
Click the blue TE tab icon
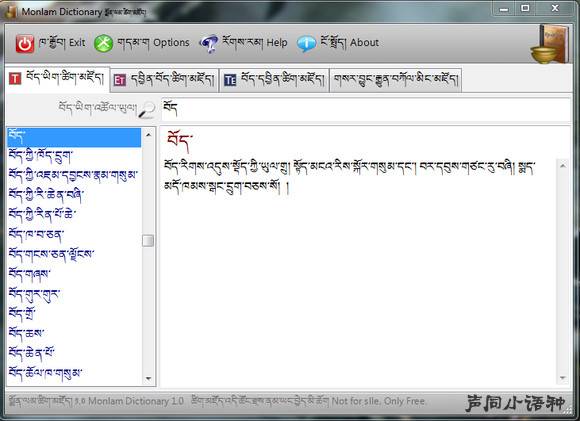[230, 80]
